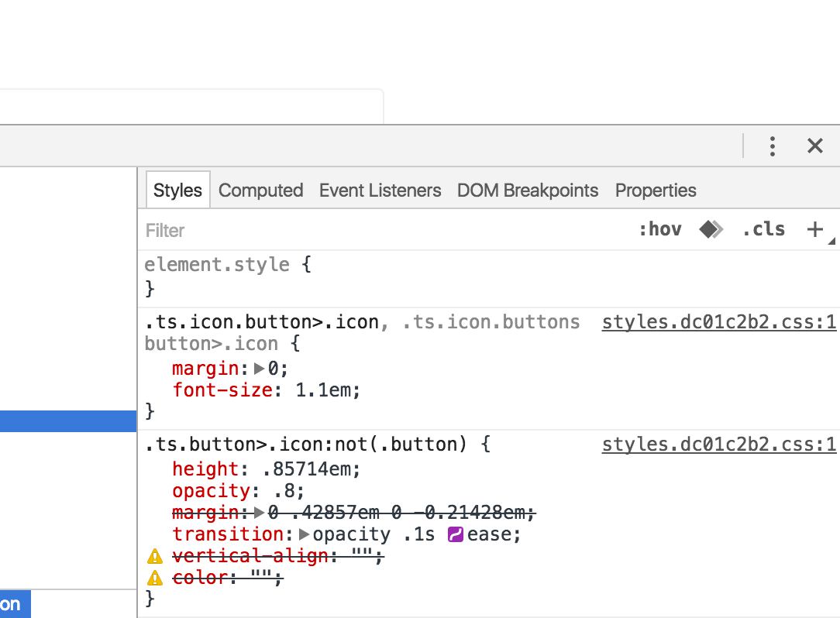Open DevTools three-dot customize menu
Viewport: 840px width, 618px height.
pos(772,146)
